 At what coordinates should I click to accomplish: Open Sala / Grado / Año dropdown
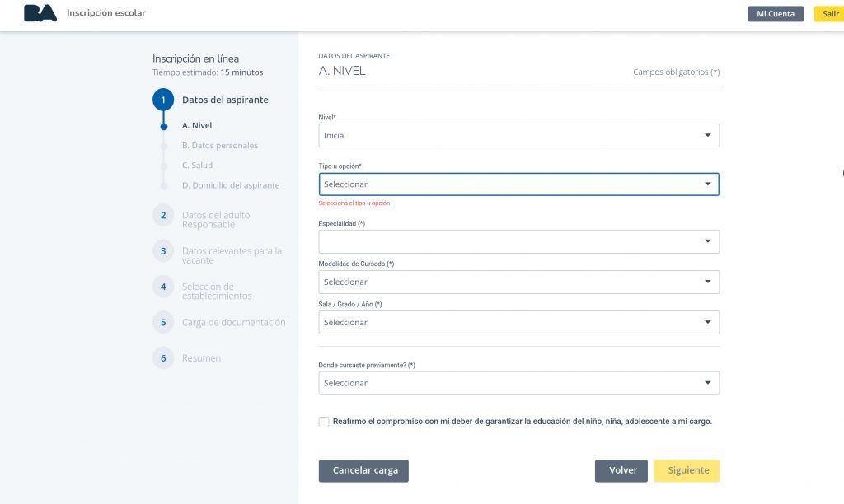(x=518, y=322)
